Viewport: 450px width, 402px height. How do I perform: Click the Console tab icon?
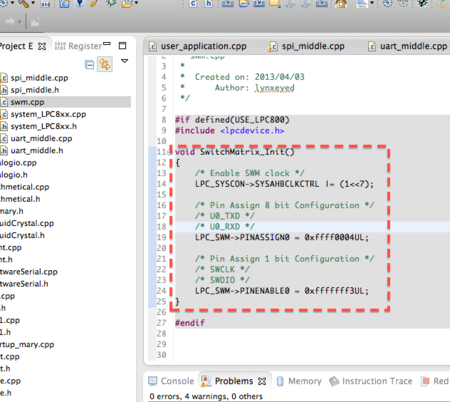pos(153,381)
